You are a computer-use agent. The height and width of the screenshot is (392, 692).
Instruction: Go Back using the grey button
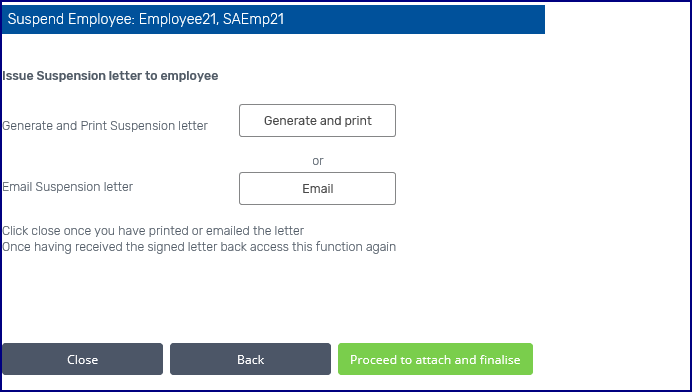(x=250, y=359)
